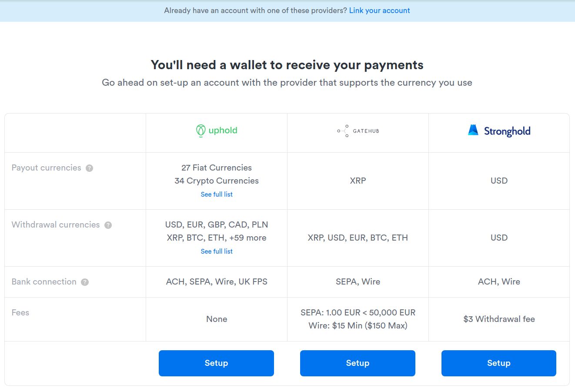
Task: Open the Payout currencies help icon
Action: [89, 168]
